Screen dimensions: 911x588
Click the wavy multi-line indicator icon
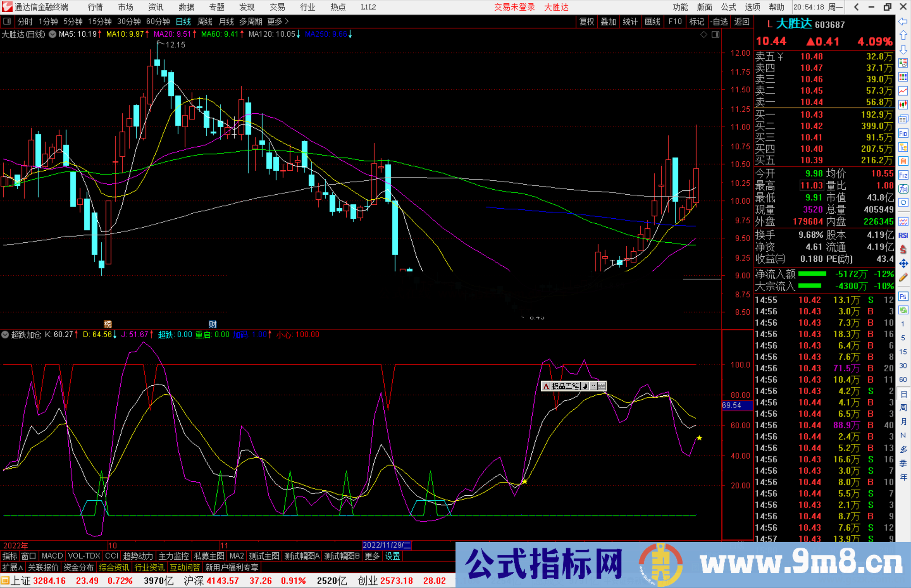point(903,221)
